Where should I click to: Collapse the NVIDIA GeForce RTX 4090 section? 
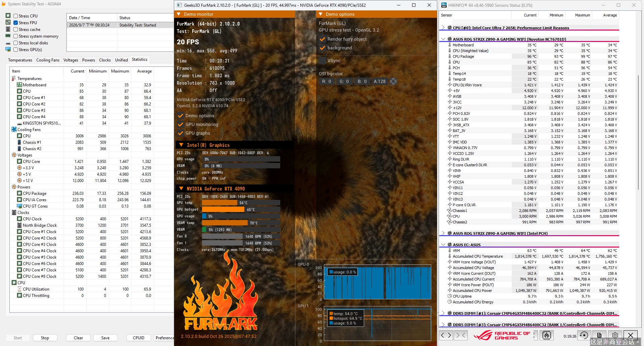click(181, 189)
